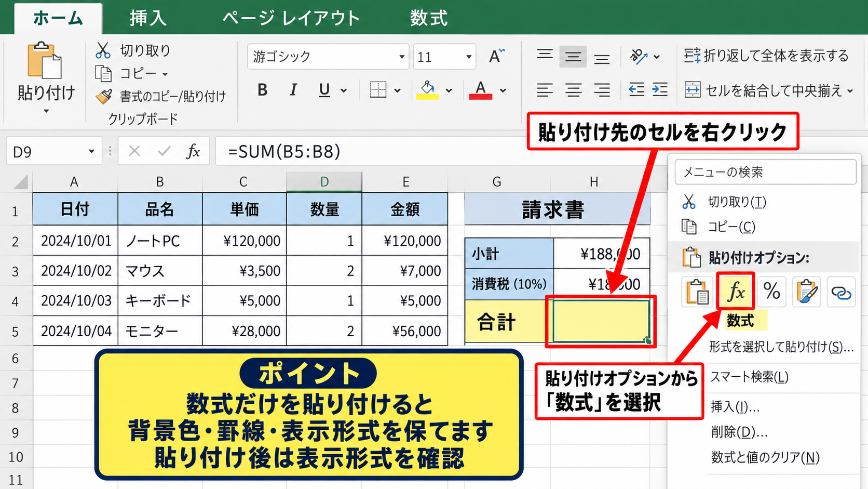The height and width of the screenshot is (489, 868).
Task: Open fill color dropdown arrow
Action: pos(449,90)
